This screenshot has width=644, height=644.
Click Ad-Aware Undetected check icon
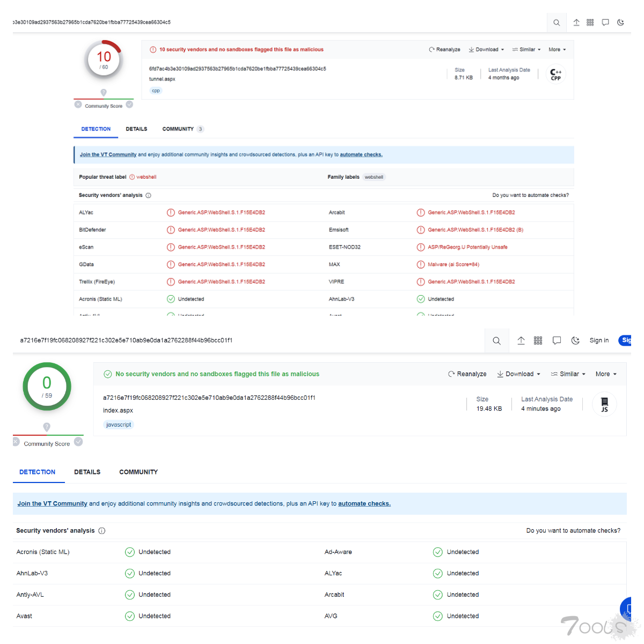click(438, 552)
